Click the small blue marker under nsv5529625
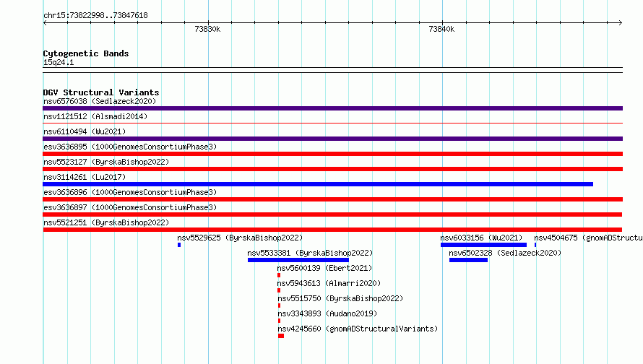The image size is (643, 364). click(x=179, y=245)
